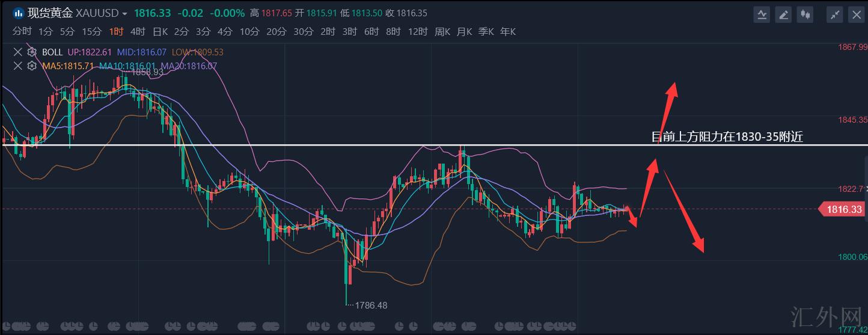
Task: Switch to 年K yearly candles
Action: (x=508, y=32)
